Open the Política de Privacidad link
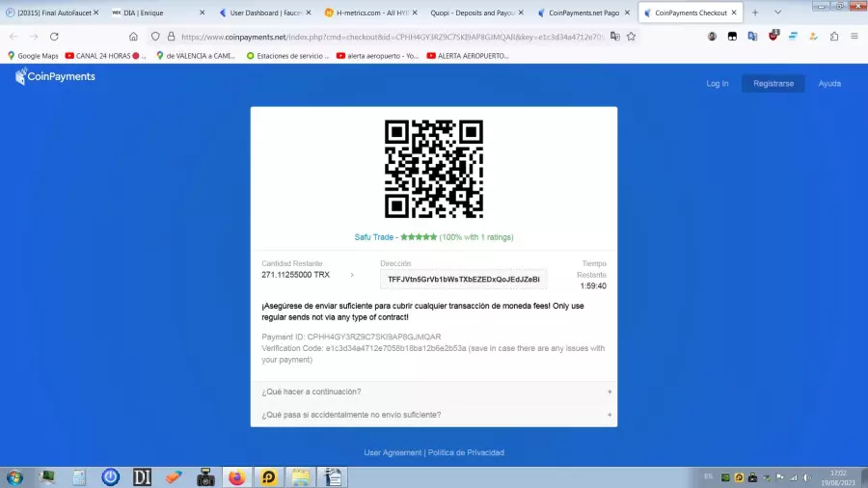Image resolution: width=868 pixels, height=488 pixels. (x=466, y=452)
